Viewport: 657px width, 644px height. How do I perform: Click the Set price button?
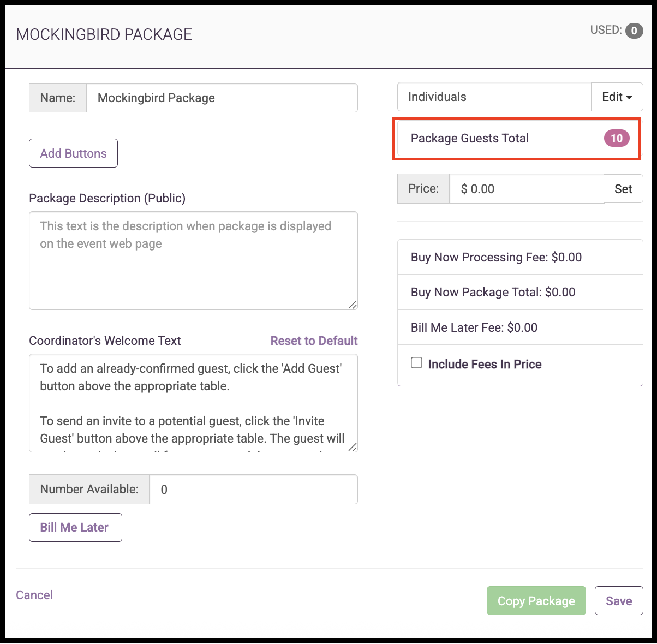click(x=623, y=189)
